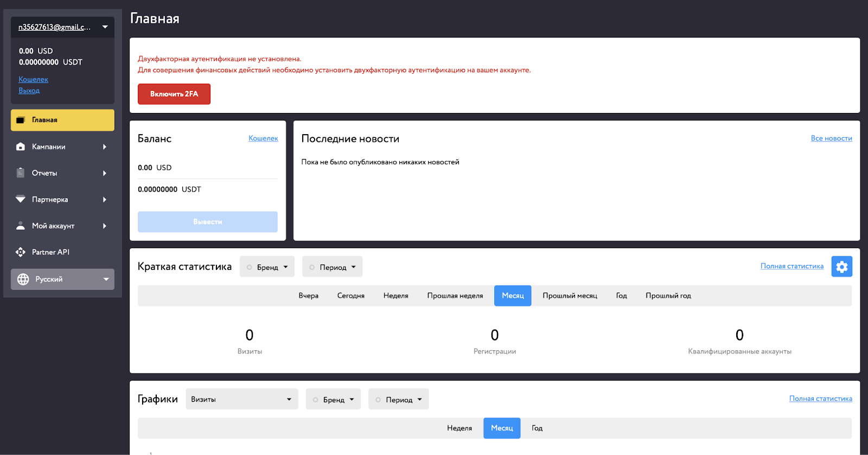Click the Partner API icon
Screen dimensions: 868x455
21,252
